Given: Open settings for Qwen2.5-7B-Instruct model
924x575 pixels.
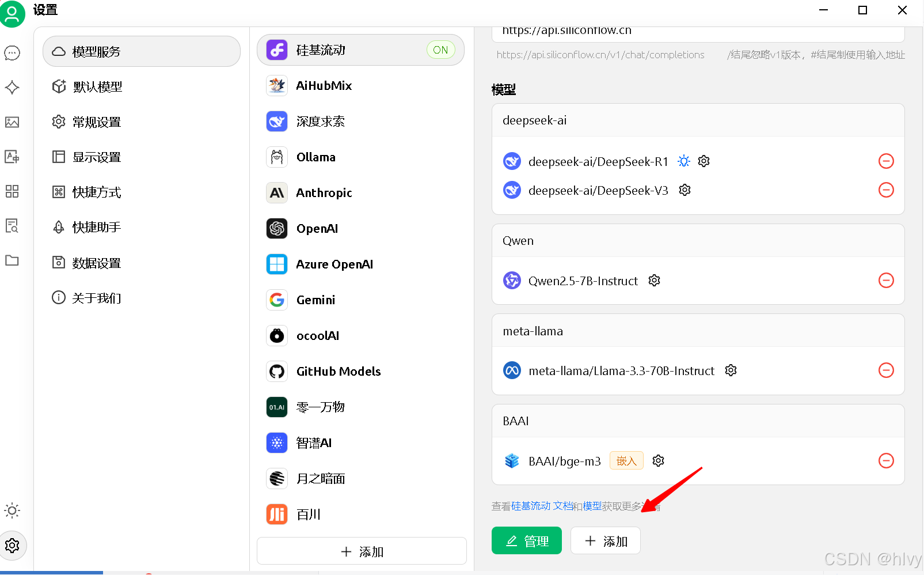Looking at the screenshot, I should pos(654,281).
